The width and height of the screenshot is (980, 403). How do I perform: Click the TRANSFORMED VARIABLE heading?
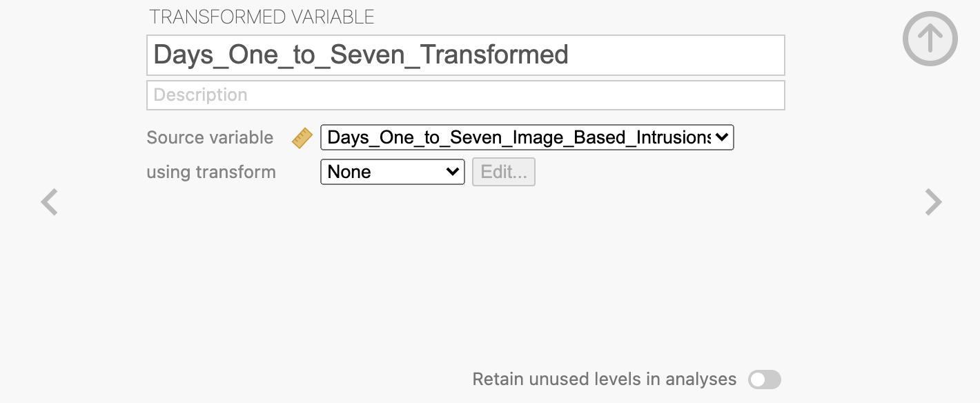262,17
